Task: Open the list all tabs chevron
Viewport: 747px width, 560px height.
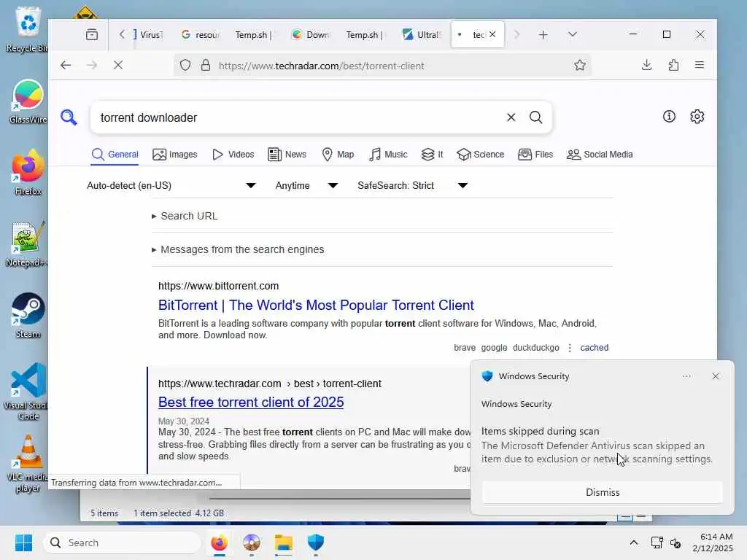Action: (x=573, y=34)
